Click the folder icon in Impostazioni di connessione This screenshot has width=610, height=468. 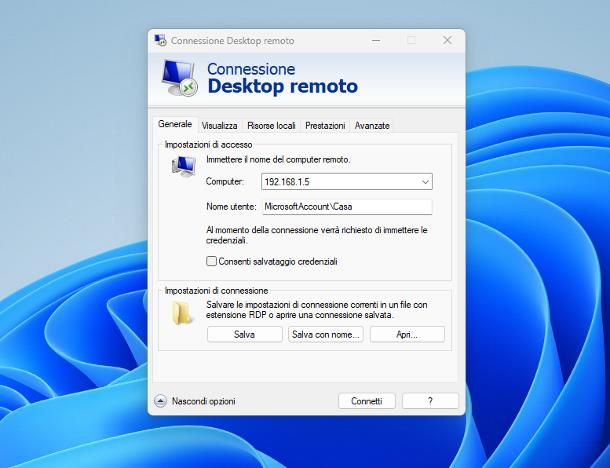pyautogui.click(x=182, y=313)
